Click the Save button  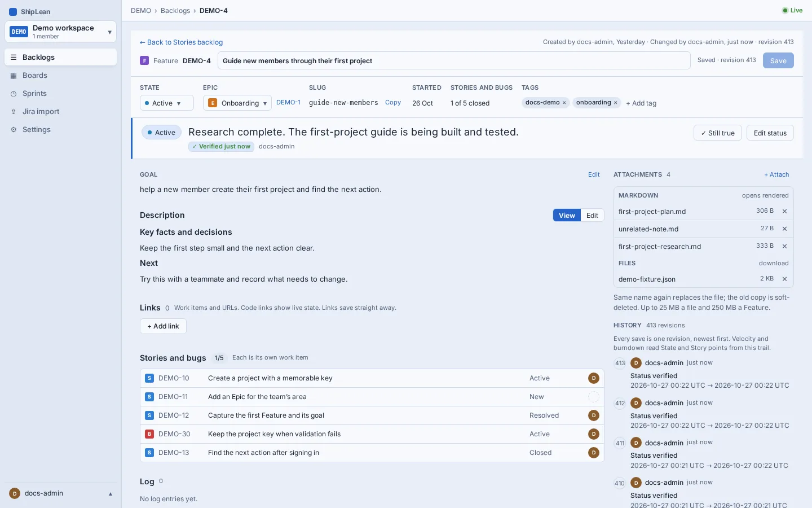[778, 61]
